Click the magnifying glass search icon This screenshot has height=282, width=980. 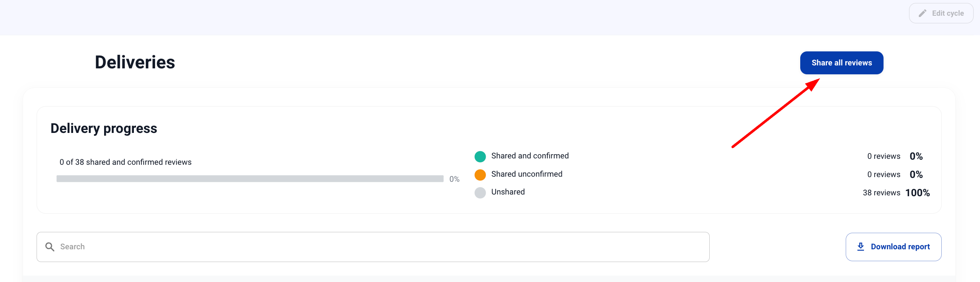(50, 247)
